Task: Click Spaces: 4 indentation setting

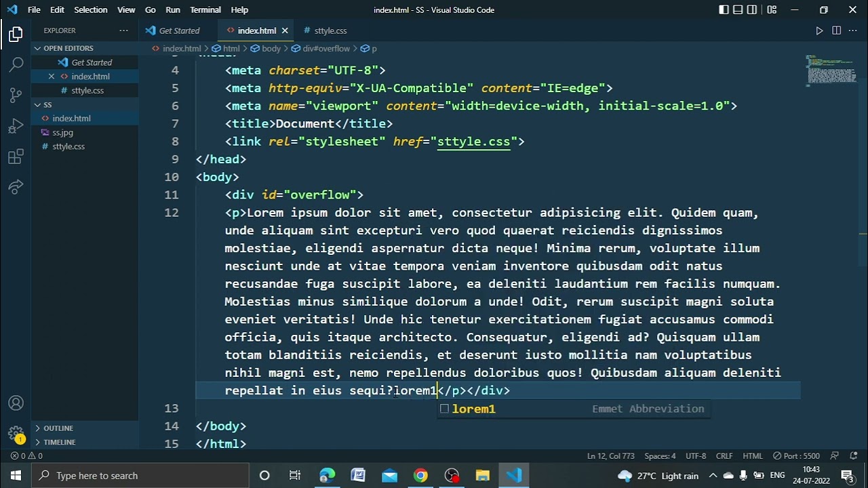Action: 660,456
